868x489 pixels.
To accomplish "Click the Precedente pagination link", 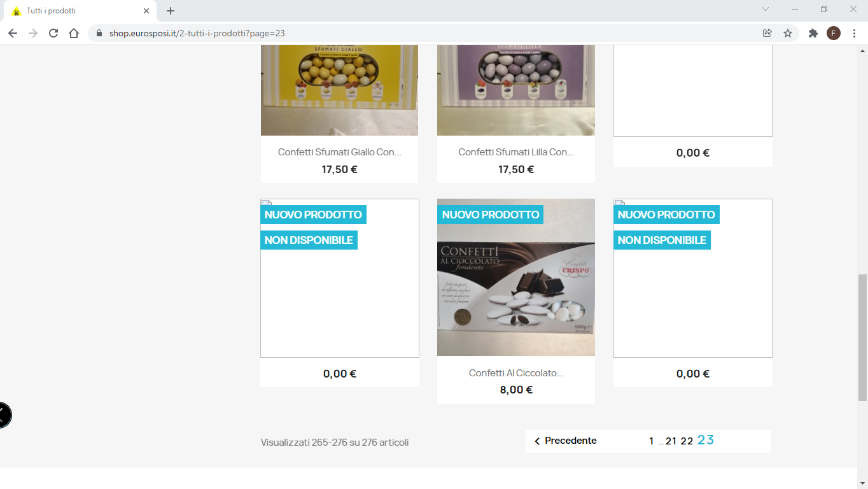I will coord(565,441).
